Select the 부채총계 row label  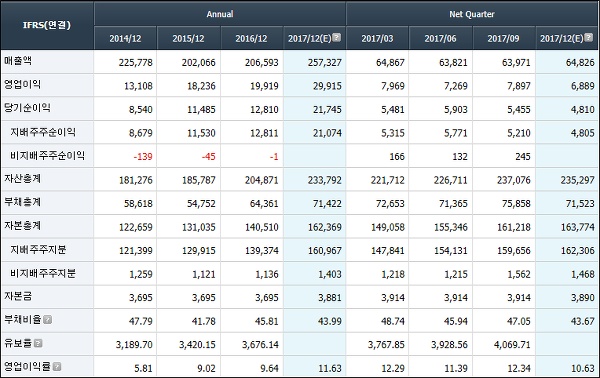coord(23,202)
